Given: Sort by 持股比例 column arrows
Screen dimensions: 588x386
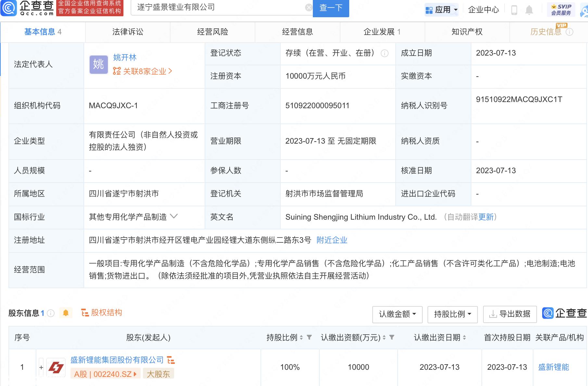Looking at the screenshot, I should (x=301, y=338).
